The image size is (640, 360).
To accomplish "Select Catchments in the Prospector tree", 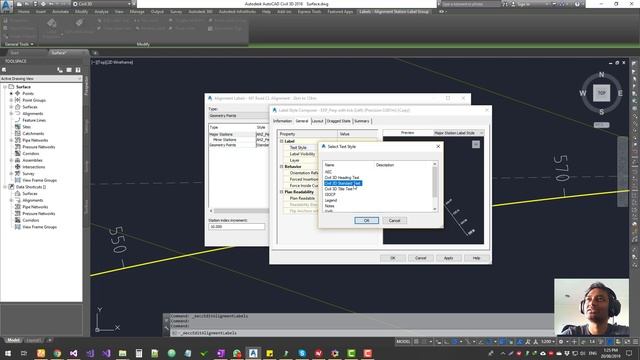I will 33,133.
